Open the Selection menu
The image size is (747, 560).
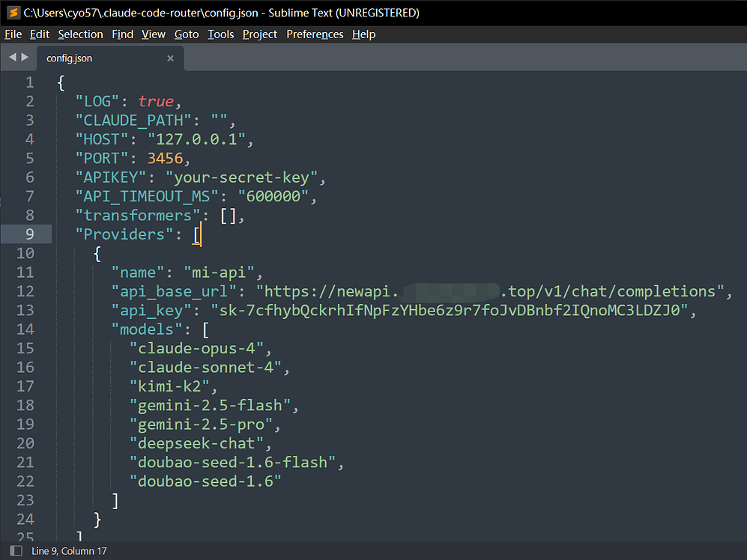coord(80,34)
